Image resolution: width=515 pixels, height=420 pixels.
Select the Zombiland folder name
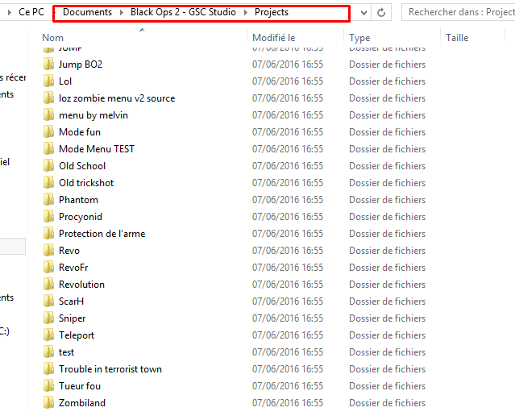[82, 403]
